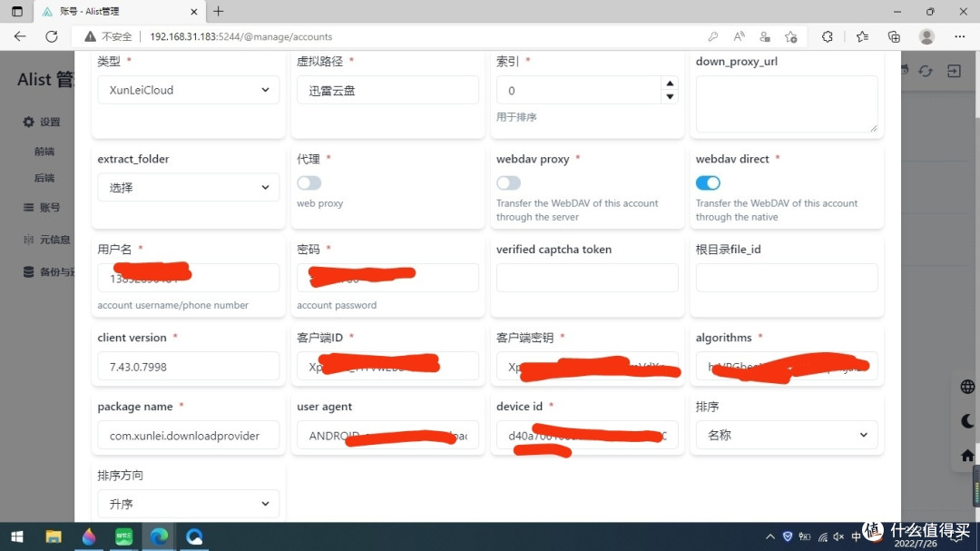Click the logout icon at top right

pyautogui.click(x=953, y=70)
